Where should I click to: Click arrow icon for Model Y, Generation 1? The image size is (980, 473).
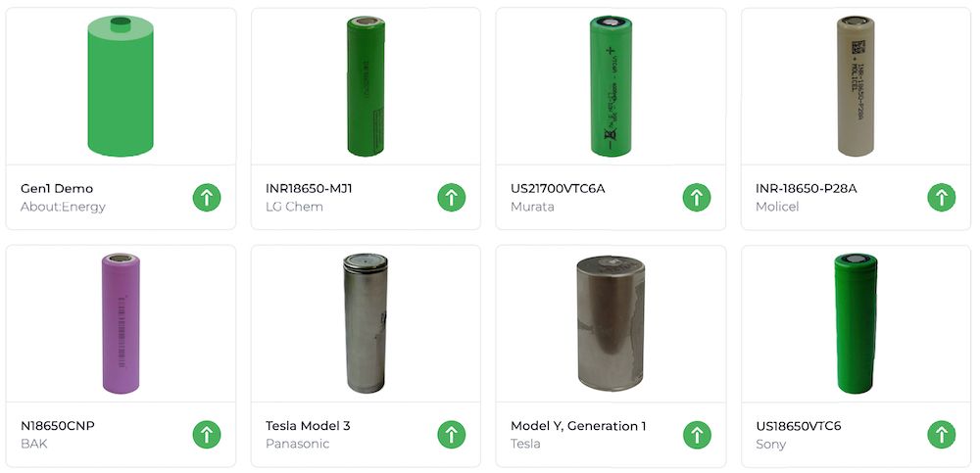coord(696,434)
